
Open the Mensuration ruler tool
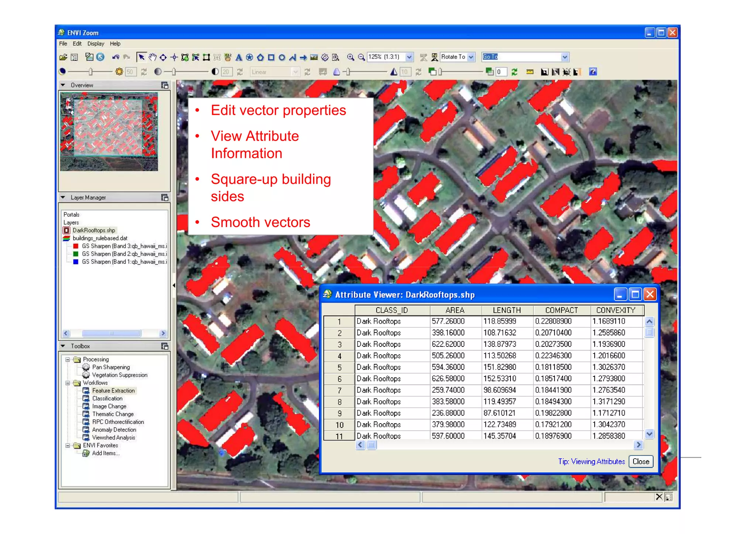click(530, 72)
